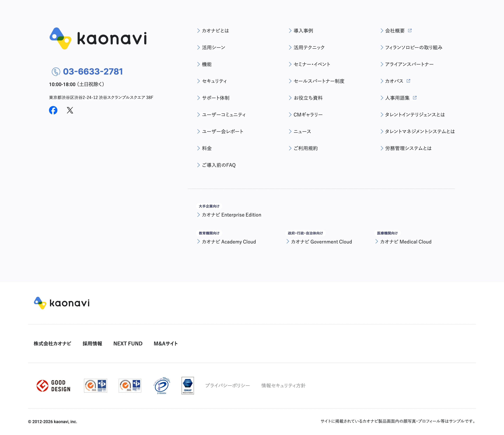Open 情報セキュリティ方針 link
The width and height of the screenshot is (504, 435).
[x=283, y=386]
